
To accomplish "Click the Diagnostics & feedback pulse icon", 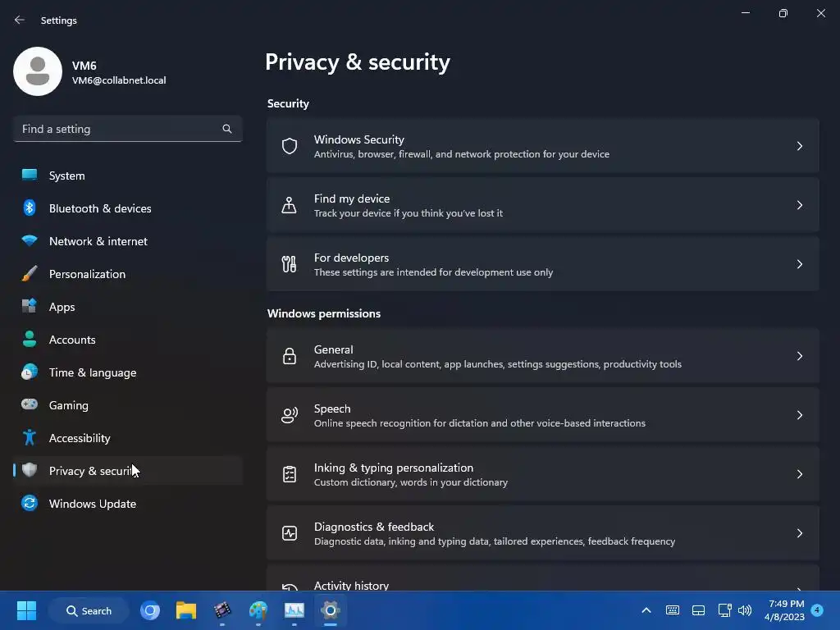I will (290, 533).
